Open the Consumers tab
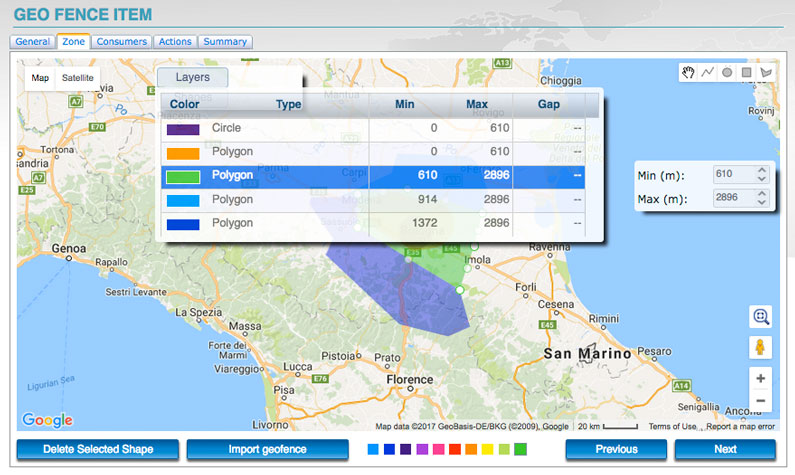Viewport: 795px width, 475px height. (122, 42)
